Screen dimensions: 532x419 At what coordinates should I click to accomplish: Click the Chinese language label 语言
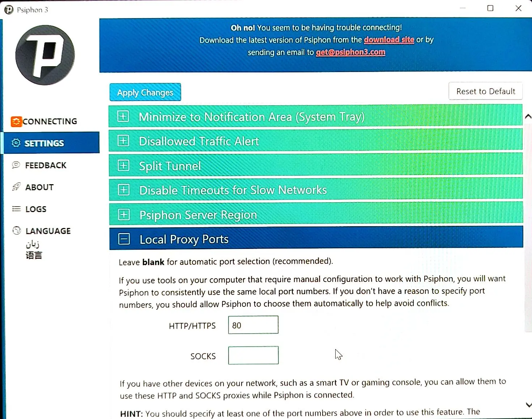click(x=34, y=255)
